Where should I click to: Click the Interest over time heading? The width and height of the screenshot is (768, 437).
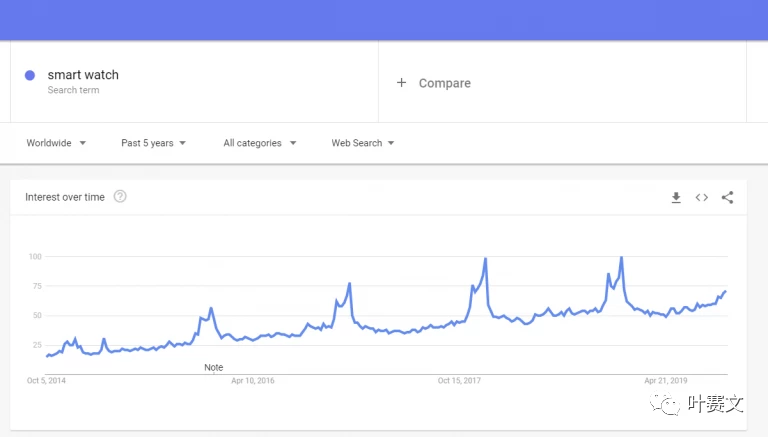click(x=65, y=197)
